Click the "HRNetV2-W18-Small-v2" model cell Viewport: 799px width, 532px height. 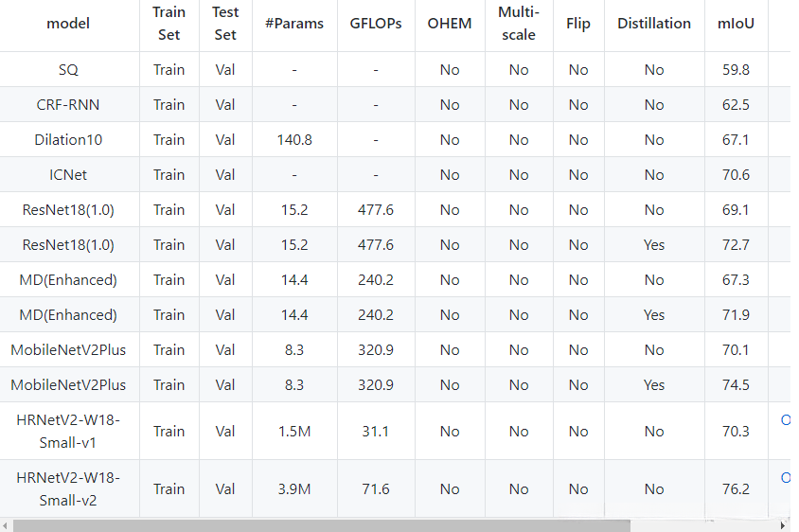[x=68, y=488]
